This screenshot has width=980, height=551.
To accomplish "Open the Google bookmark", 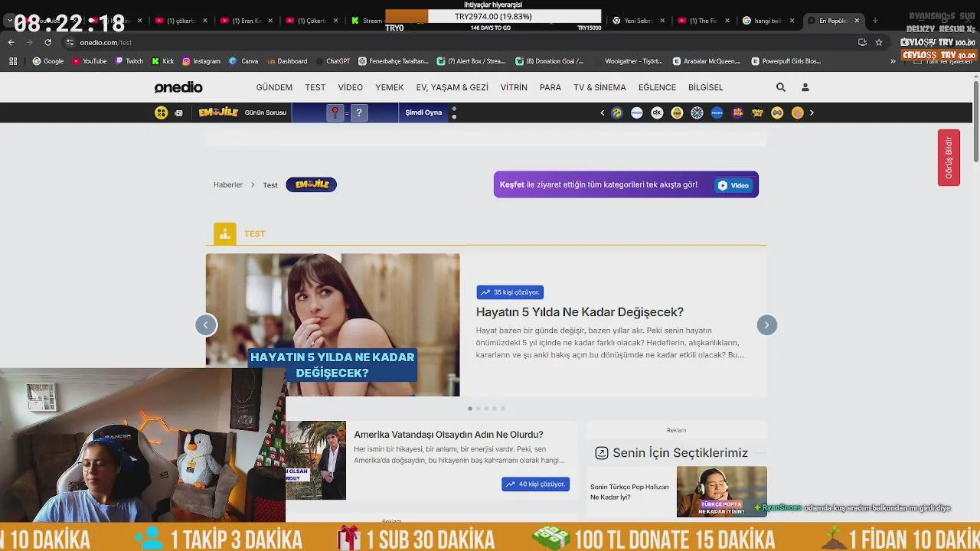I will pyautogui.click(x=48, y=61).
